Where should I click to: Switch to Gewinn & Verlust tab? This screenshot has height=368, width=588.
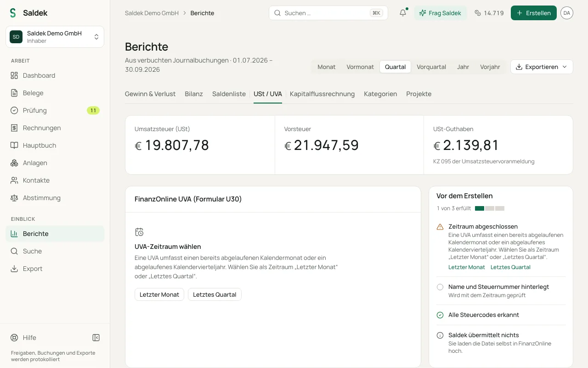150,94
